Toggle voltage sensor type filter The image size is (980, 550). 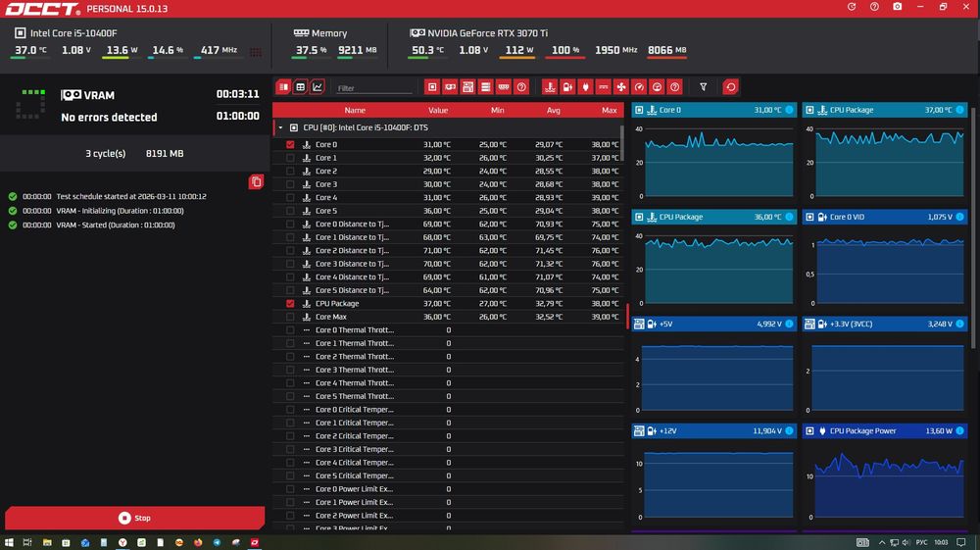(x=567, y=87)
